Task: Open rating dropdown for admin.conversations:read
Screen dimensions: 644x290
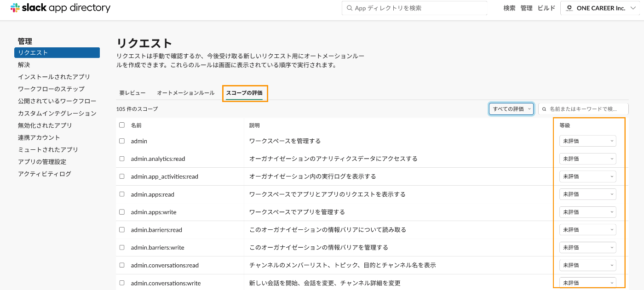Action: point(587,265)
